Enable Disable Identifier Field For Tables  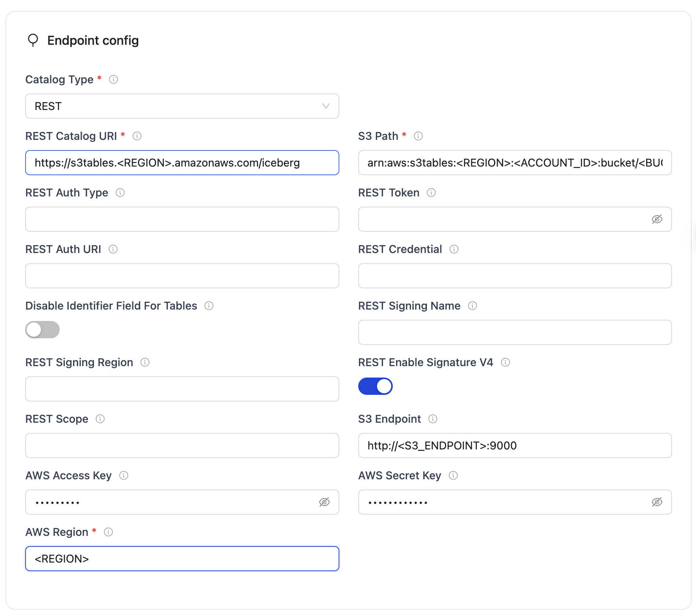[x=42, y=330]
